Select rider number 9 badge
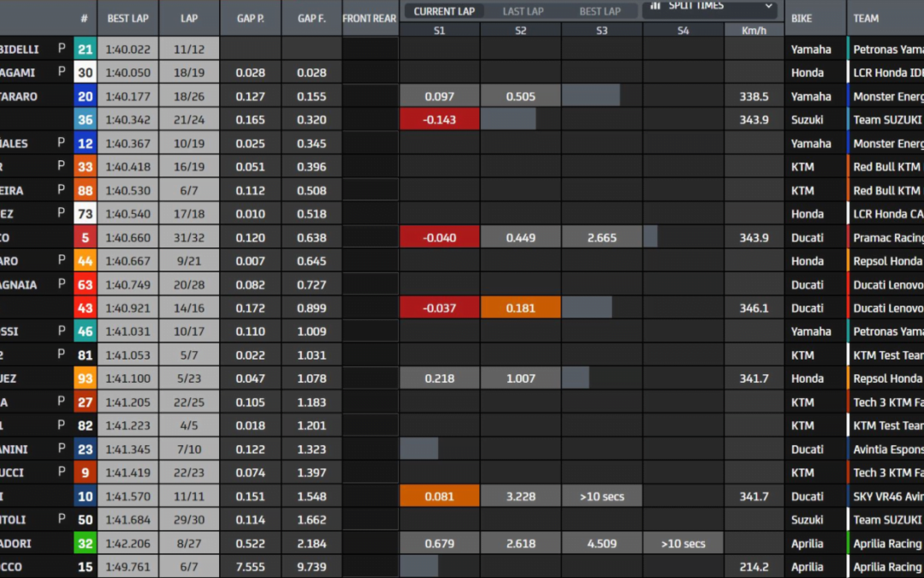 [x=85, y=473]
